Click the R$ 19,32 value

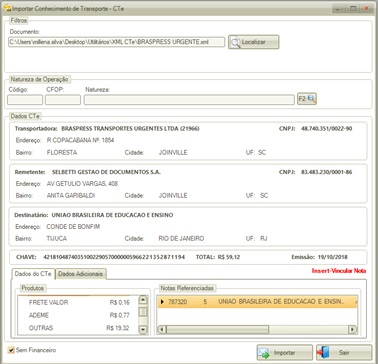[x=118, y=328]
